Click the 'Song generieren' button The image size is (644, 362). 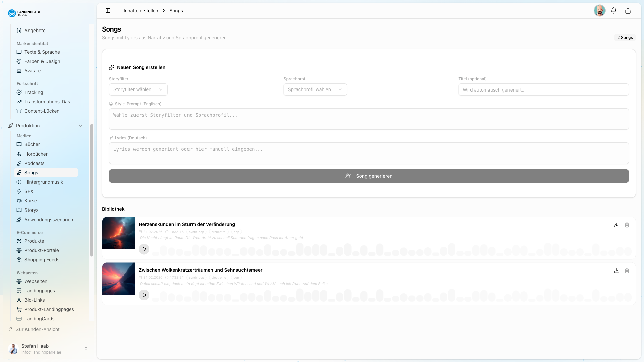click(369, 176)
